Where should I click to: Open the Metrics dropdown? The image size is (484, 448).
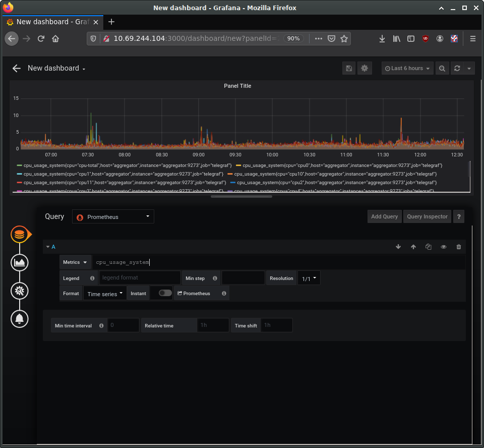pyautogui.click(x=75, y=262)
